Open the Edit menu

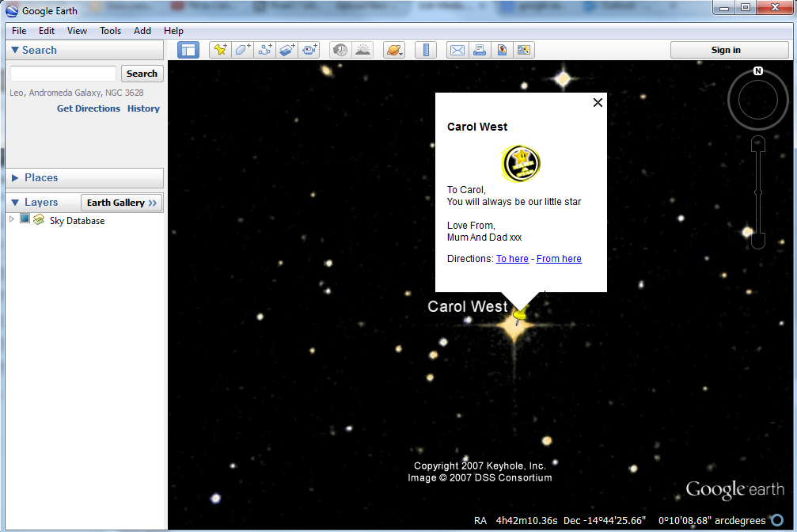click(47, 31)
